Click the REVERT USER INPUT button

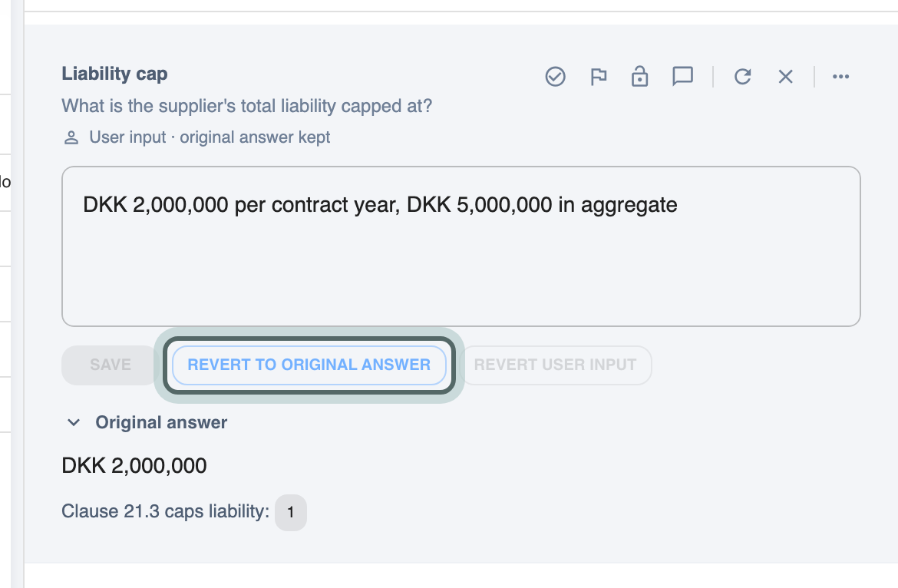pyautogui.click(x=555, y=365)
